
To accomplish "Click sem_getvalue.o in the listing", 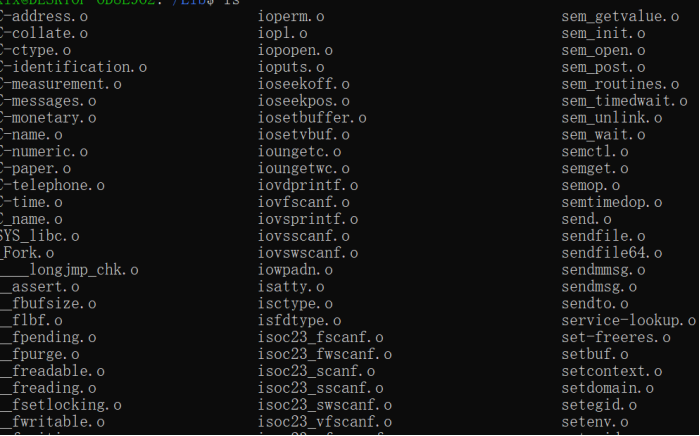I will point(621,17).
